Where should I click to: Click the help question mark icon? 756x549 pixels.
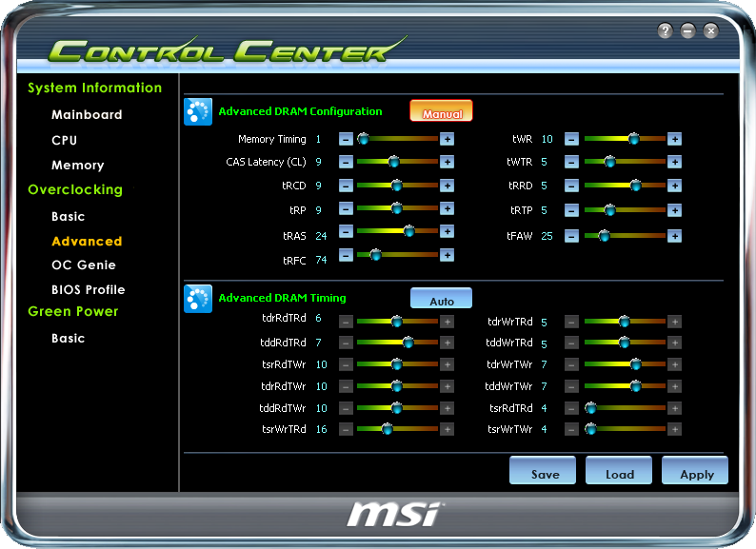point(665,30)
